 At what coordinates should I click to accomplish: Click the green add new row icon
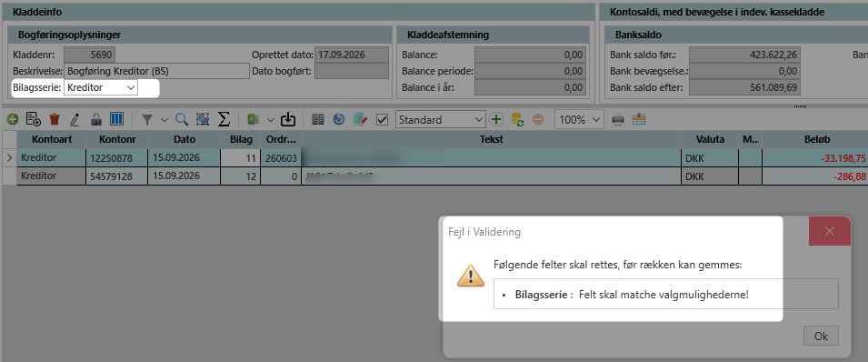point(12,119)
